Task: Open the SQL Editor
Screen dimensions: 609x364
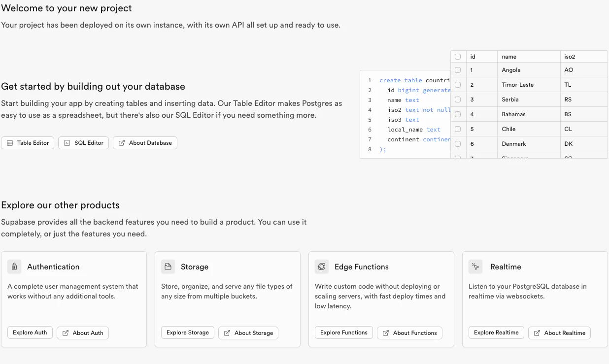Action: click(x=83, y=143)
